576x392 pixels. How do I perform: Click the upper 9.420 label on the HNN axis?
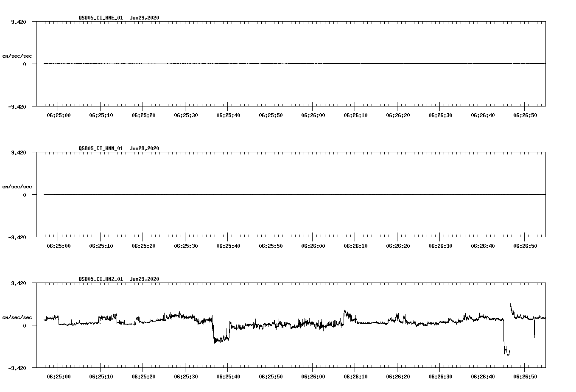(x=19, y=152)
